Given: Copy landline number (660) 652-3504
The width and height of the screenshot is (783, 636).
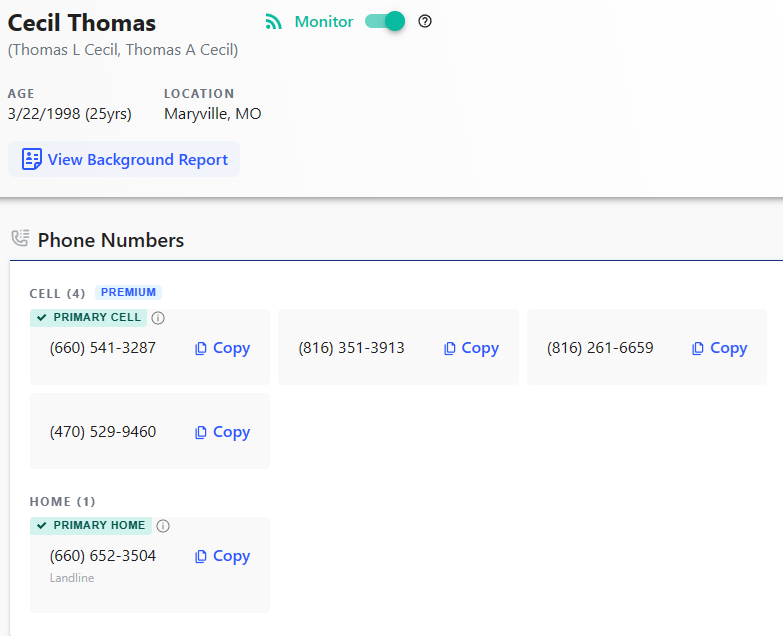Looking at the screenshot, I should click(x=222, y=556).
